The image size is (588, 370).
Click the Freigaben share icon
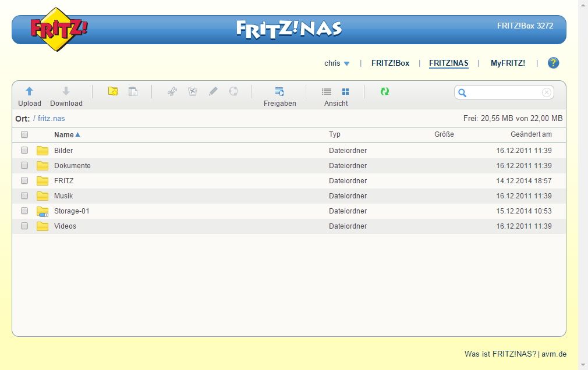280,91
